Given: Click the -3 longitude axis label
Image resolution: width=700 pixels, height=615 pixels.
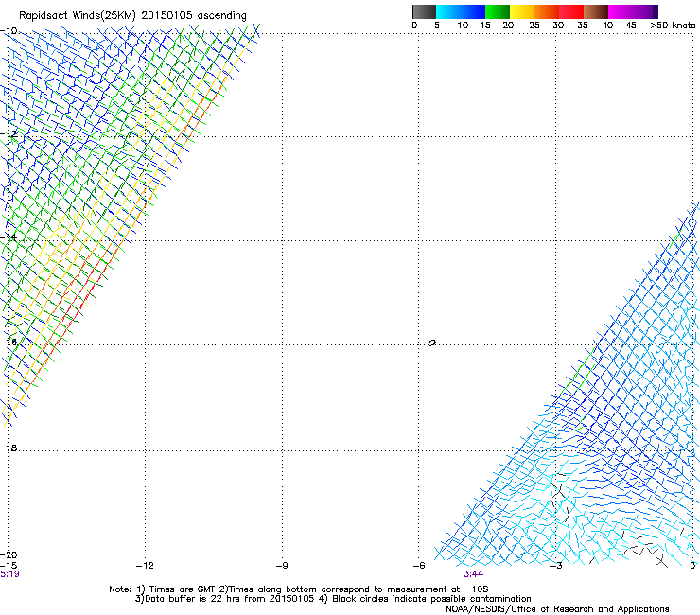Looking at the screenshot, I should click(x=556, y=566).
